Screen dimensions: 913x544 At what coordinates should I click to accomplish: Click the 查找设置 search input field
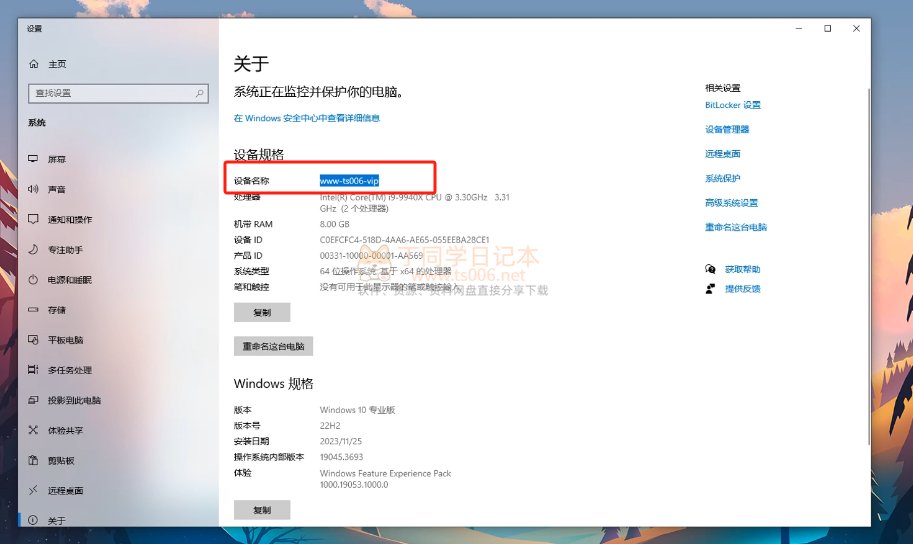(x=110, y=93)
